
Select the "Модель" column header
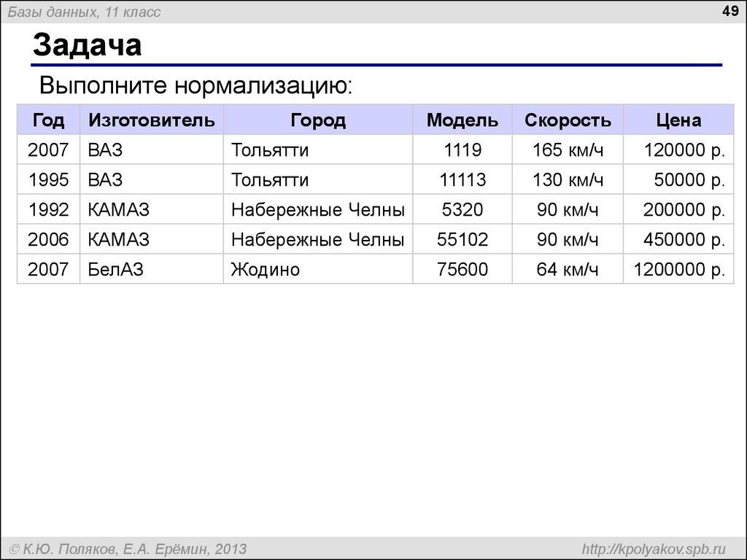(x=462, y=119)
